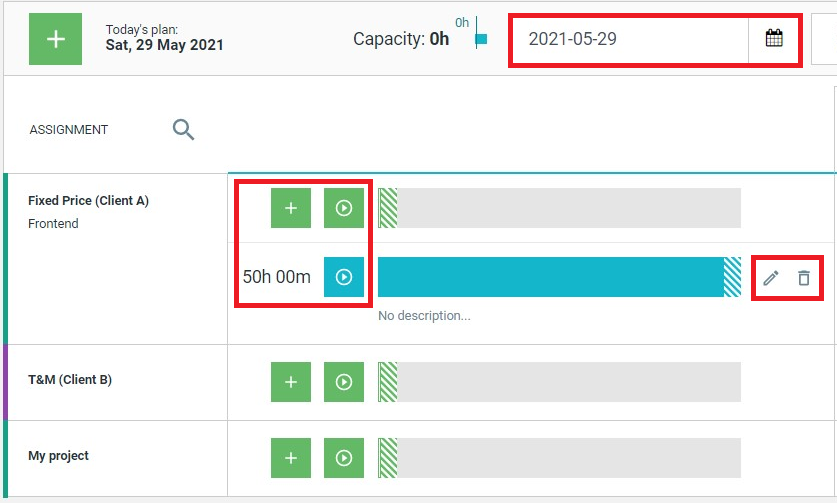Add time entry to T&M (Client B)
Screen dimensions: 837x503
(291, 382)
